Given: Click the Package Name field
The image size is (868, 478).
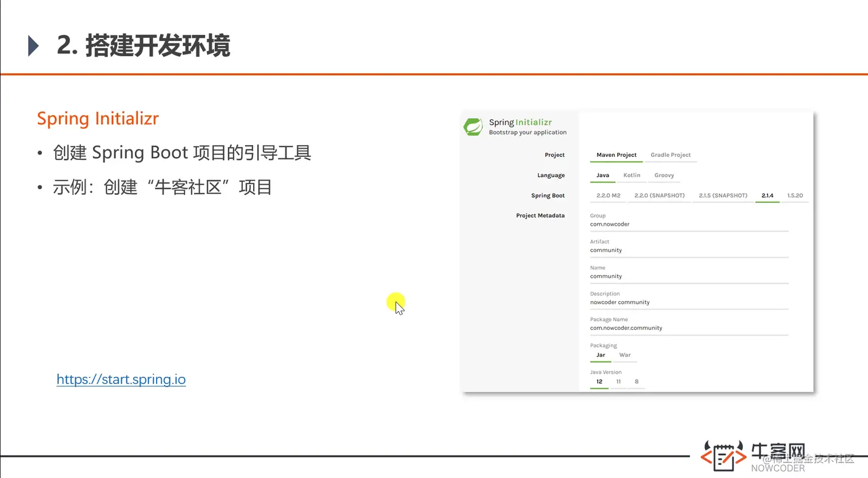Looking at the screenshot, I should pyautogui.click(x=689, y=328).
